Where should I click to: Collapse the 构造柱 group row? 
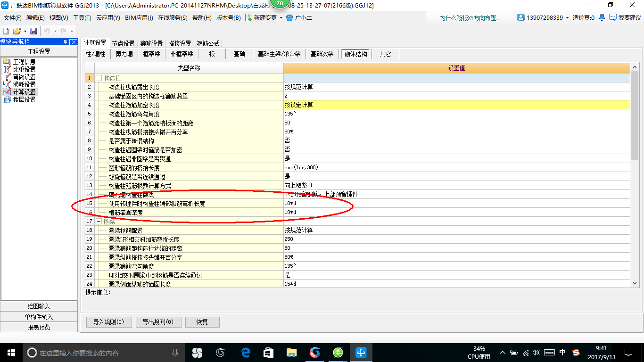[x=99, y=78]
